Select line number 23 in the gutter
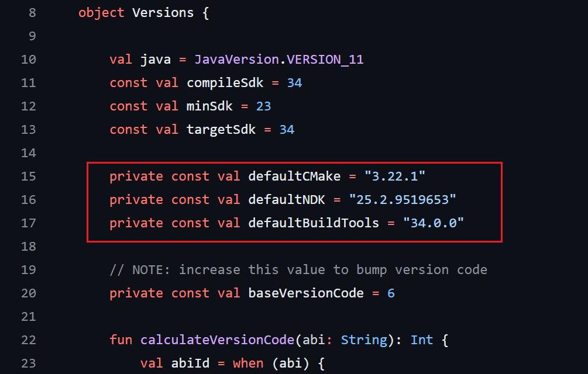Image resolution: width=588 pixels, height=374 pixels. pos(28,363)
